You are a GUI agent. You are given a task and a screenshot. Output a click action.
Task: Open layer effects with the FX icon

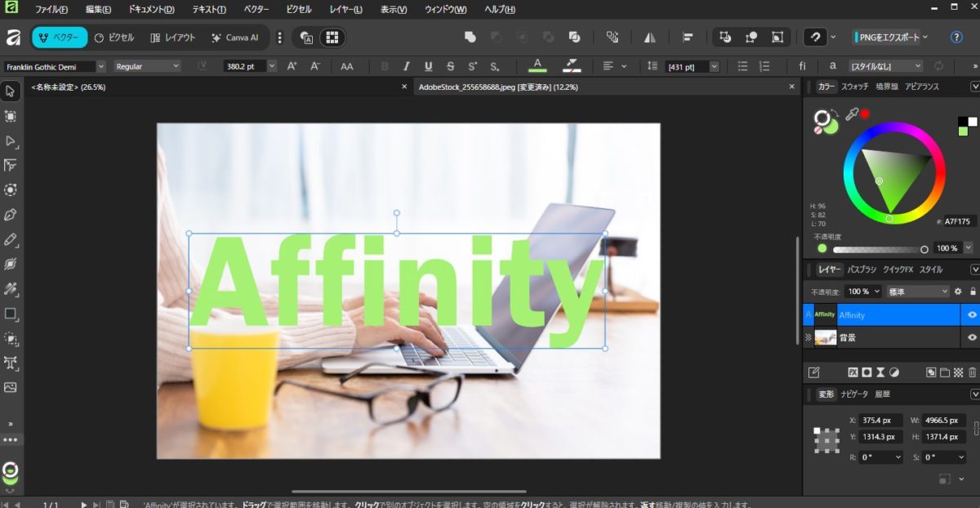853,372
